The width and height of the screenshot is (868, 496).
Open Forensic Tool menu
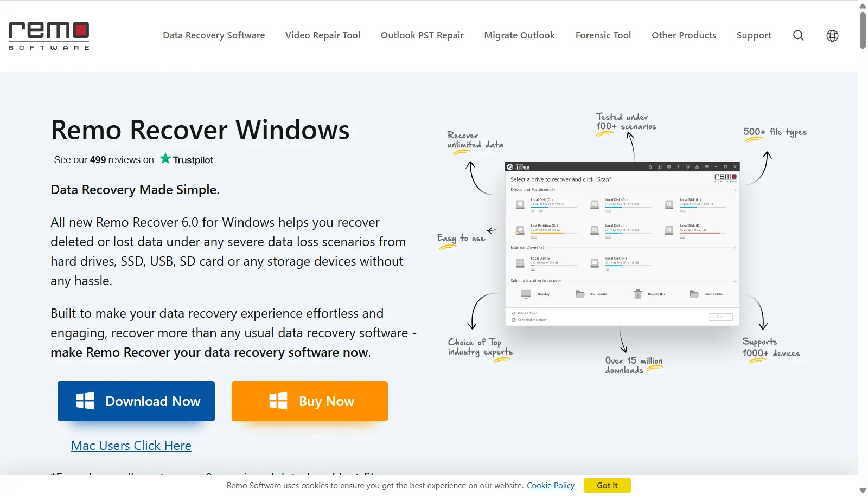point(603,35)
